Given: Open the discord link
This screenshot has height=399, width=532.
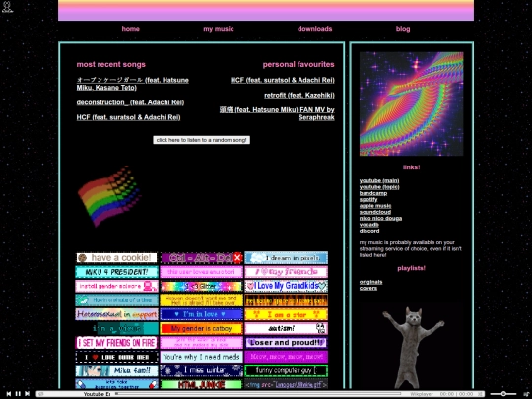Looking at the screenshot, I should point(369,231).
